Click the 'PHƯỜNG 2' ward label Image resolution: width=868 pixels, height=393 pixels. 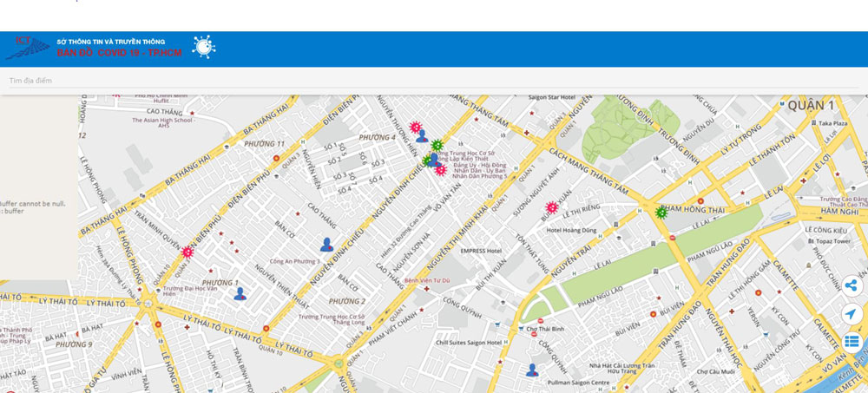[347, 302]
